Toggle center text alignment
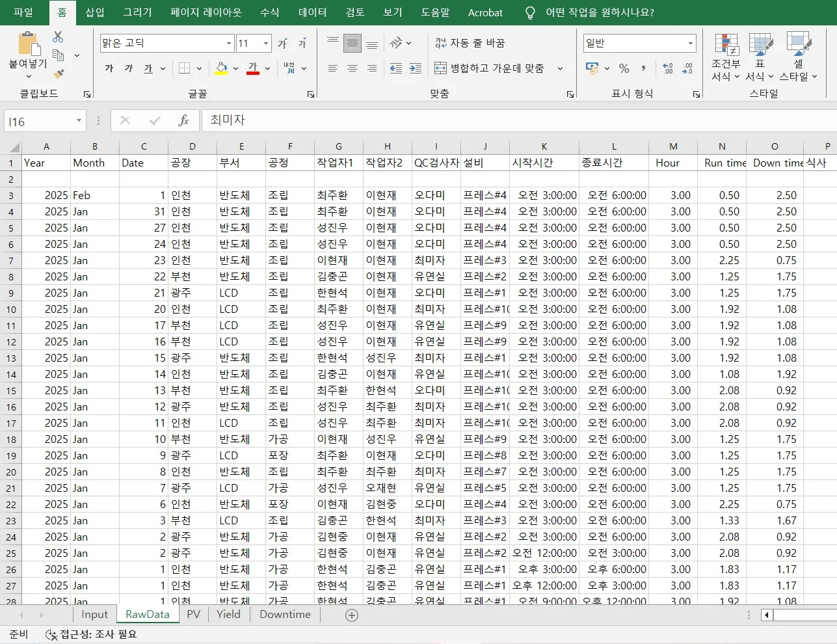Screen dimensions: 837x644 tap(352, 68)
